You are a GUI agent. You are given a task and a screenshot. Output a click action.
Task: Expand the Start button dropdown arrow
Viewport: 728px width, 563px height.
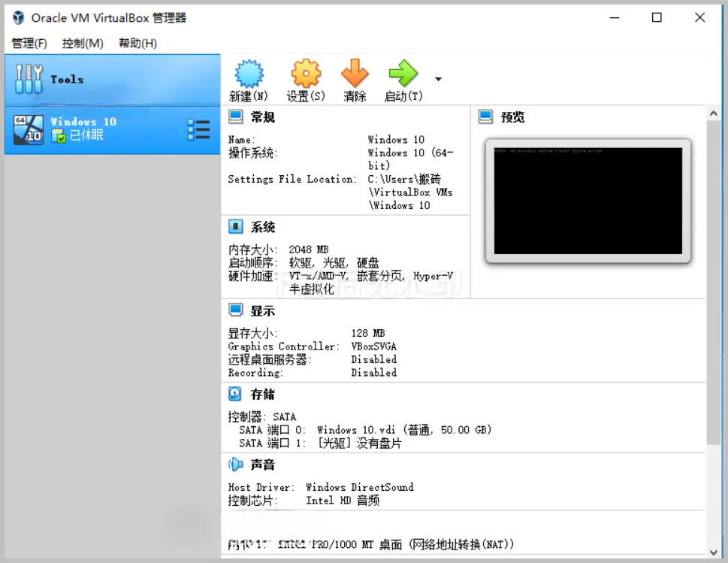pyautogui.click(x=438, y=80)
